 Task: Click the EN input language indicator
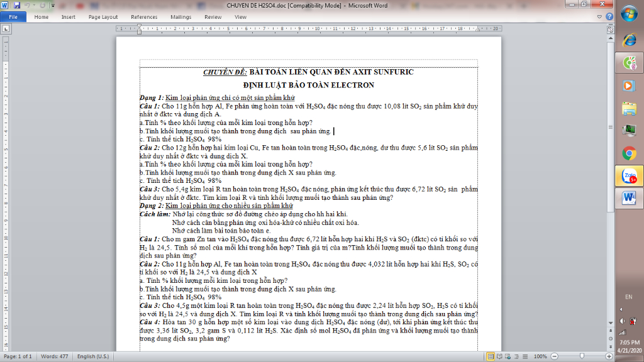click(x=629, y=297)
